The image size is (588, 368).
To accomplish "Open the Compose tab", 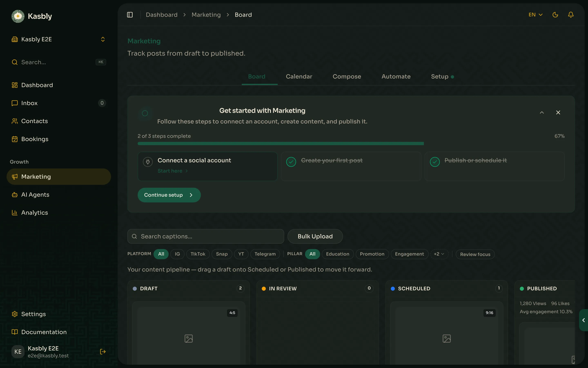I will (x=347, y=77).
